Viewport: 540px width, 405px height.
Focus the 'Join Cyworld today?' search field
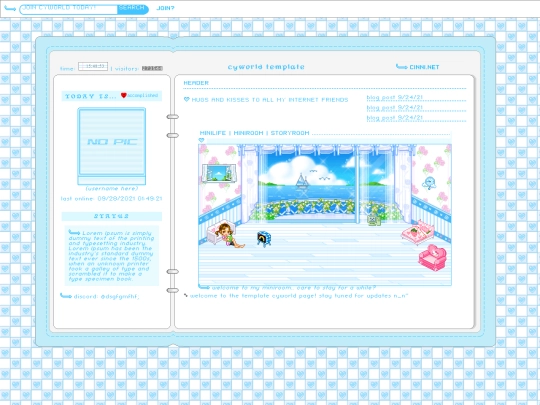pyautogui.click(x=69, y=9)
